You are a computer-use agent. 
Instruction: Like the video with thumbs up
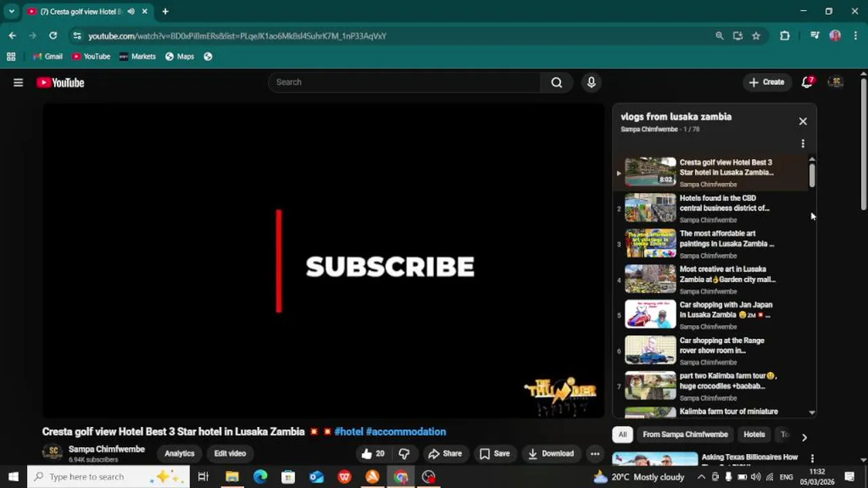(374, 454)
